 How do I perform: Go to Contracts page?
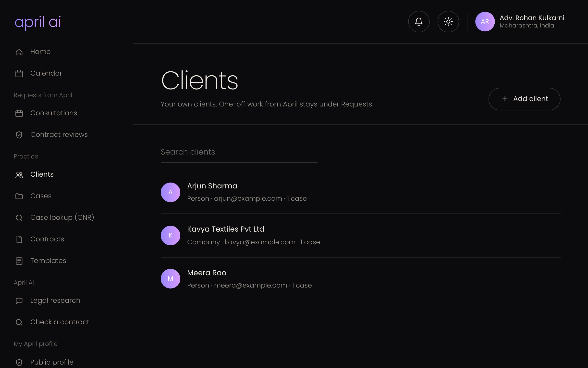[x=47, y=239]
